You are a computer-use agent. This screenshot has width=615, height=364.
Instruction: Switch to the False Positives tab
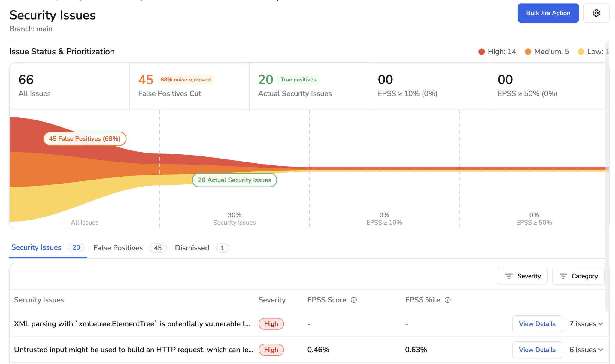(118, 248)
